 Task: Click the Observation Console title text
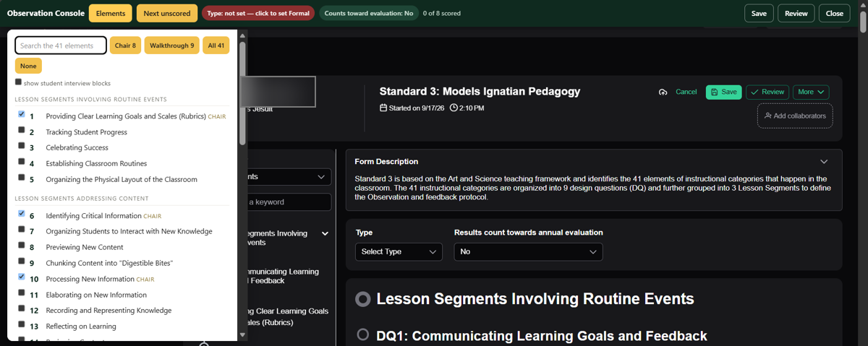click(x=46, y=13)
